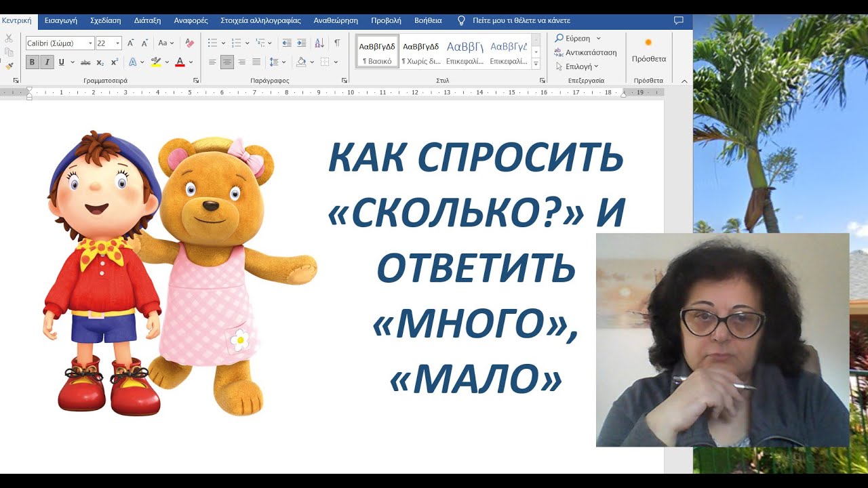Decrease font size with the smaller A

(144, 43)
